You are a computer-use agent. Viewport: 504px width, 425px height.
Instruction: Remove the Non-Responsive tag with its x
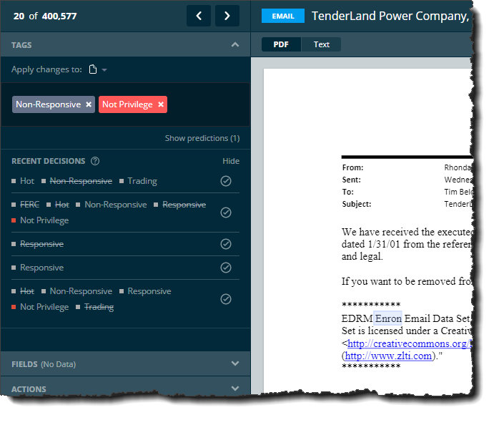[x=89, y=104]
